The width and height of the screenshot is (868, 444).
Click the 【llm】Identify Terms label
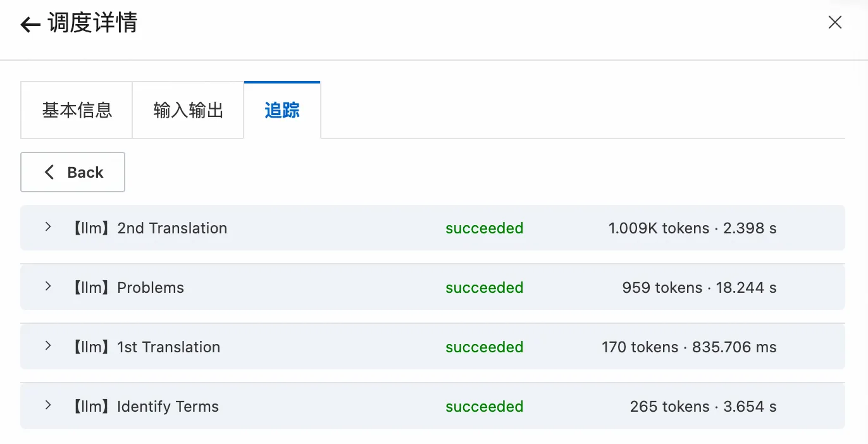(x=144, y=407)
